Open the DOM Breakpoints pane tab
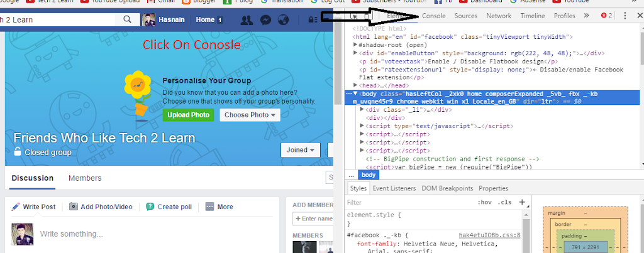Screen dimensions: 644x253 (447, 188)
